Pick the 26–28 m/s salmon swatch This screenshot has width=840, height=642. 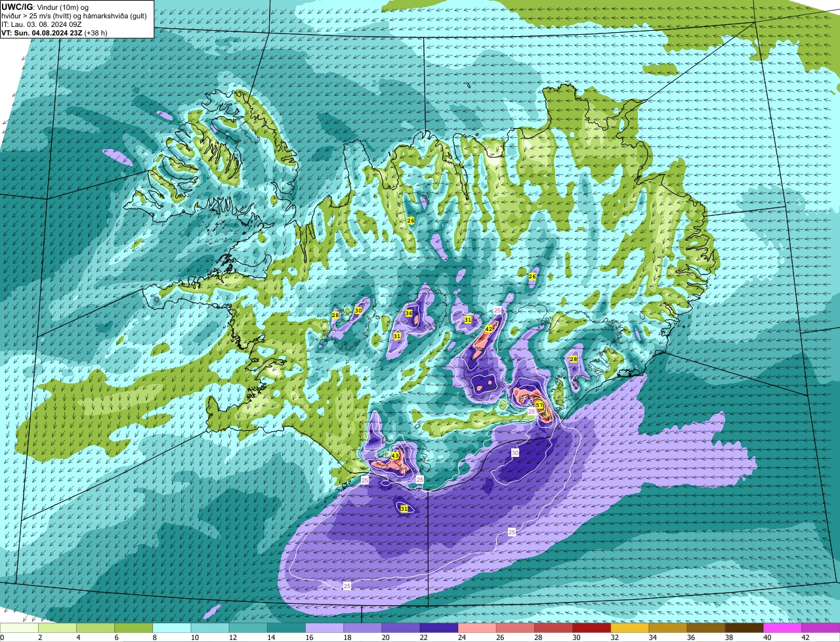(515, 628)
